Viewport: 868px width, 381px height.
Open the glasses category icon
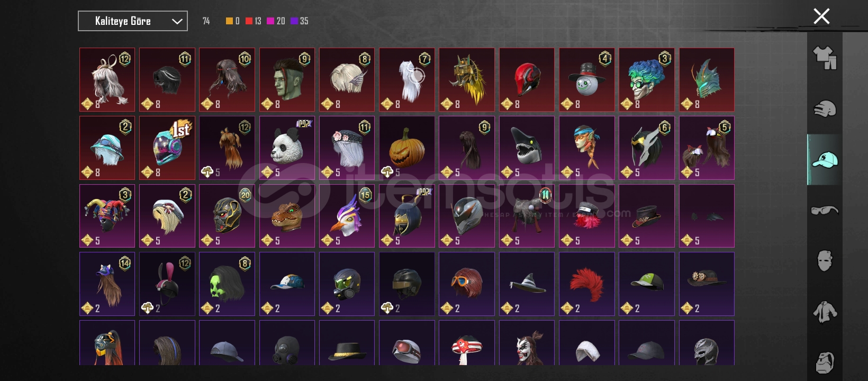point(825,210)
